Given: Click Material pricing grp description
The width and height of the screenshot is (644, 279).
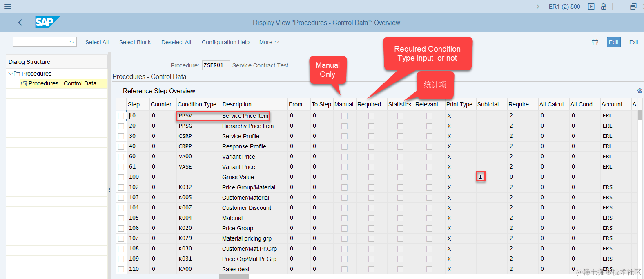Looking at the screenshot, I should [x=247, y=239].
